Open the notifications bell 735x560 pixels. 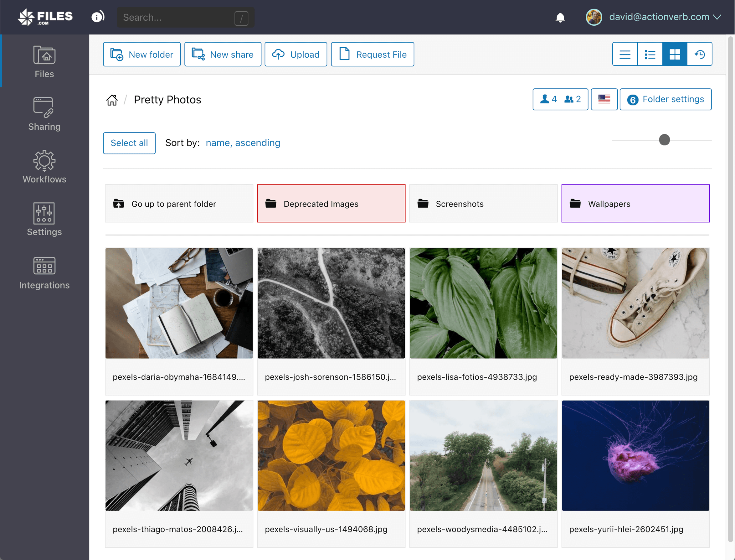pos(560,17)
